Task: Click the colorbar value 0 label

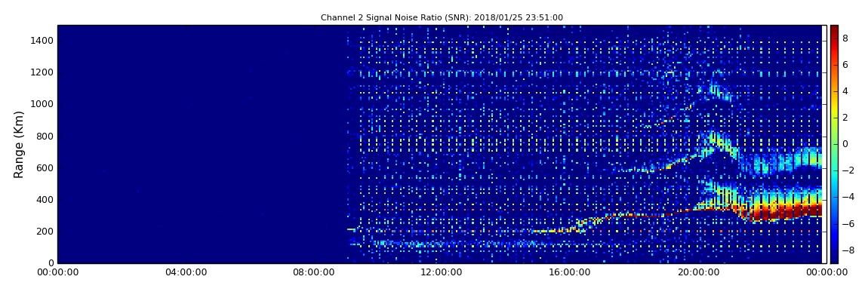Action: pyautogui.click(x=845, y=144)
